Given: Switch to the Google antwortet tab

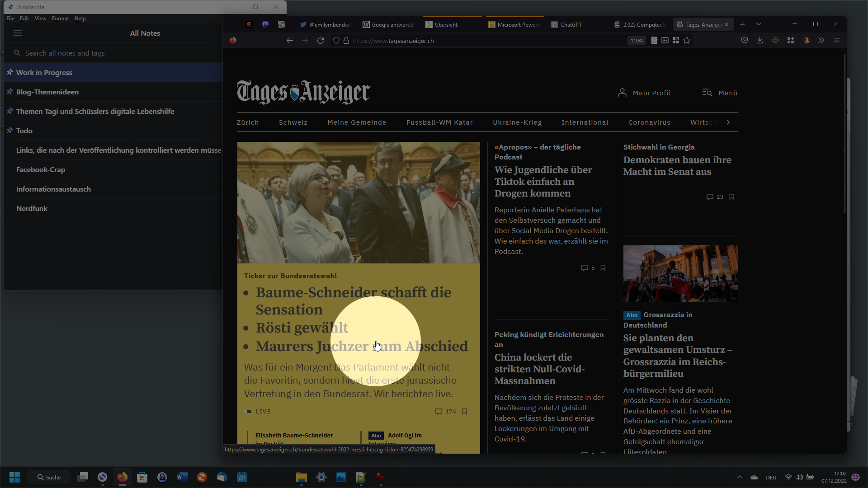Looking at the screenshot, I should pos(388,24).
